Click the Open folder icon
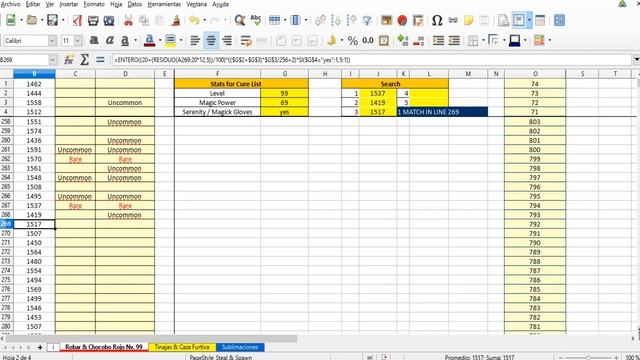640x360 pixels. [31, 20]
